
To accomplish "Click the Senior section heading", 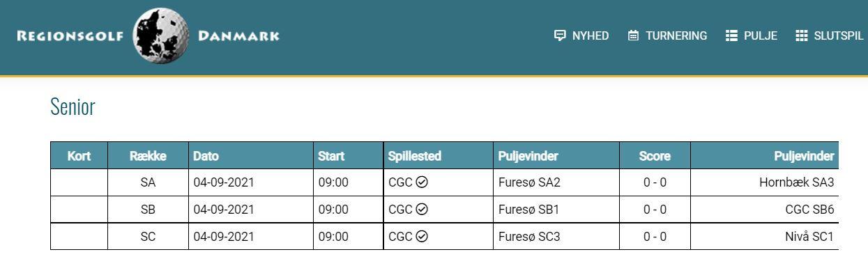I will pos(73,107).
